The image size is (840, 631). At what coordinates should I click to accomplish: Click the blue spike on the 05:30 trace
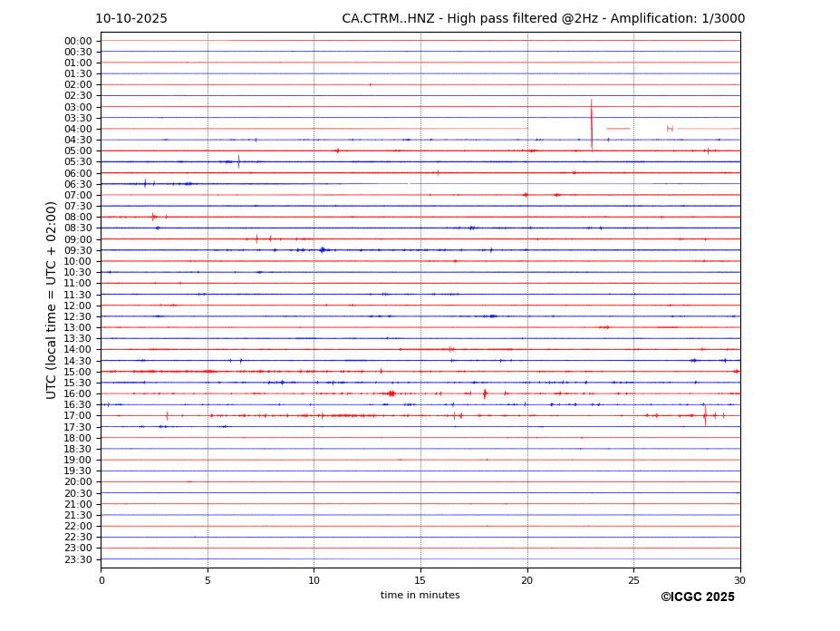pos(238,161)
